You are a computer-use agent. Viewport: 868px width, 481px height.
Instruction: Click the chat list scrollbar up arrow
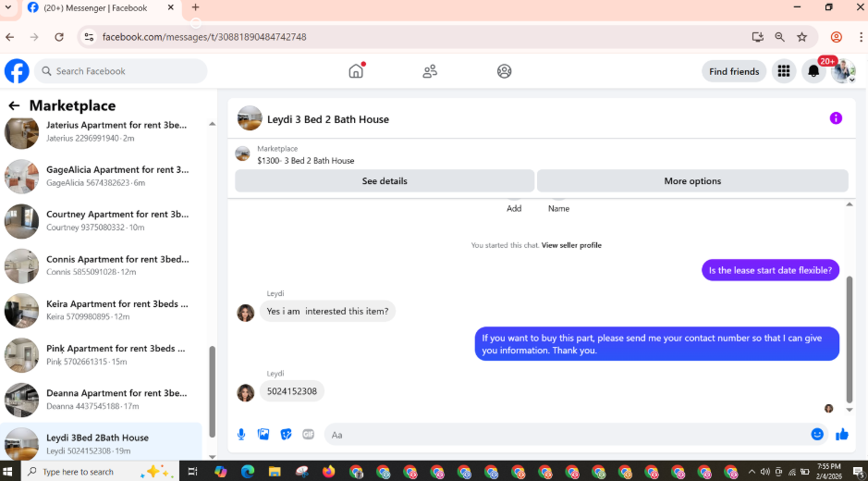(212, 124)
